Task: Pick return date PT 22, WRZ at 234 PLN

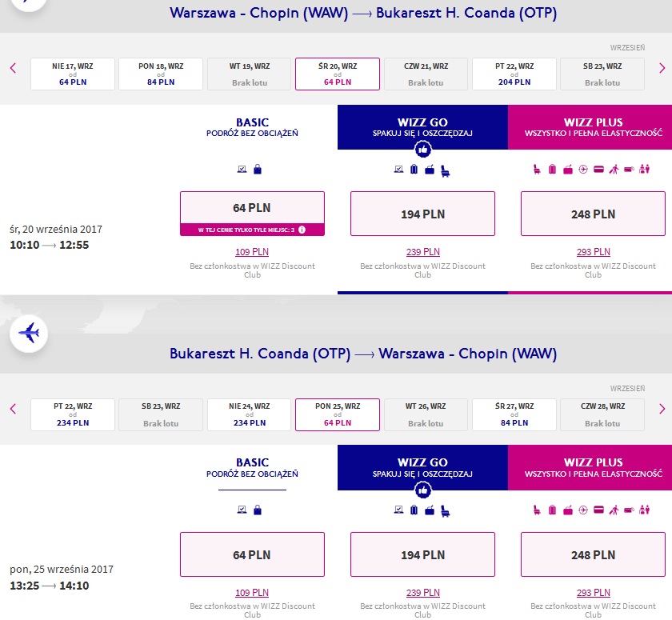Action: click(x=73, y=414)
